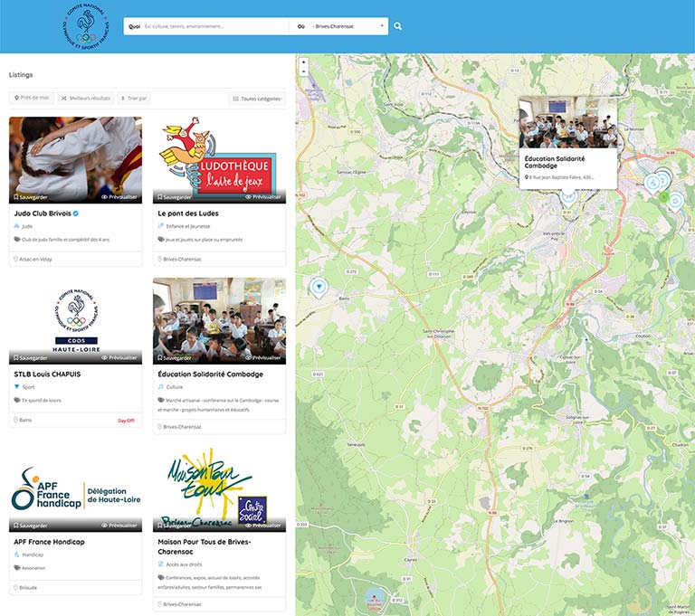Click the CDOS Haute-Loire logo image
The height and width of the screenshot is (616, 695).
(x=75, y=321)
